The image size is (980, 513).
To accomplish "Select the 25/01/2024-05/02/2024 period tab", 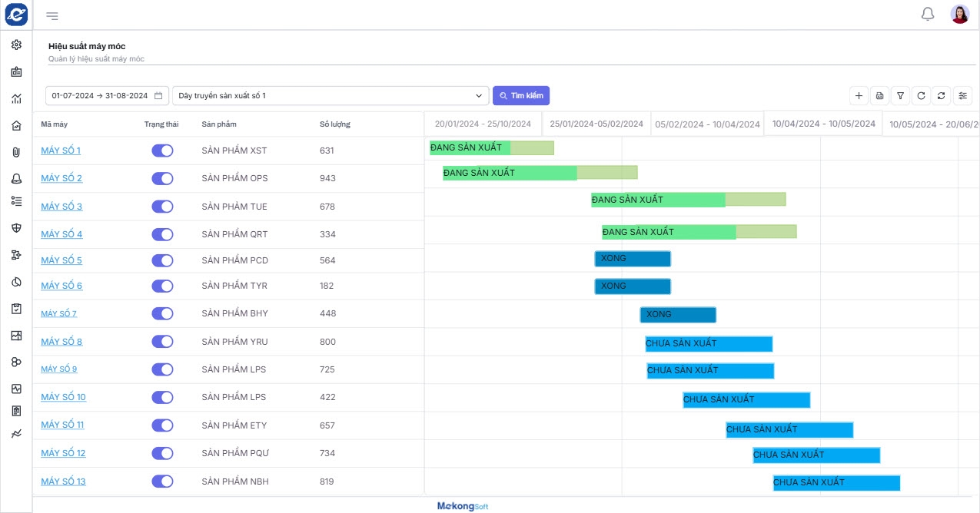I will pos(596,124).
